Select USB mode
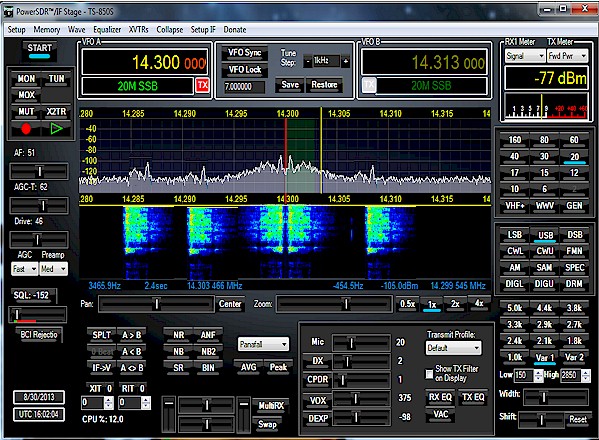Image resolution: width=599 pixels, height=440 pixels. (545, 235)
